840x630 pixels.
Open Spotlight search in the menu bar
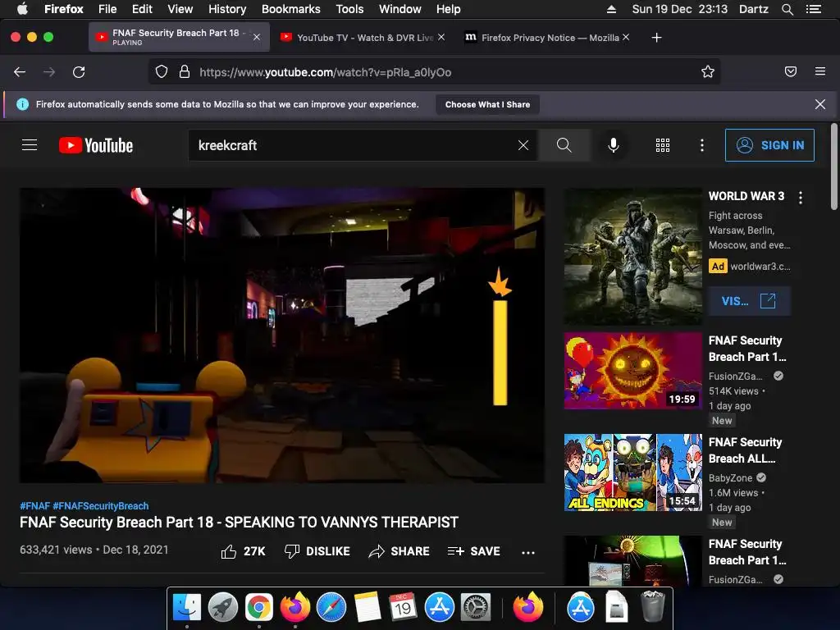click(787, 9)
